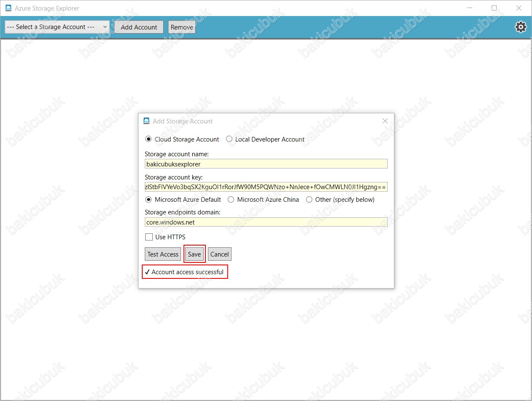Cancel the Add Storage Account dialog
The image size is (532, 401).
(219, 254)
